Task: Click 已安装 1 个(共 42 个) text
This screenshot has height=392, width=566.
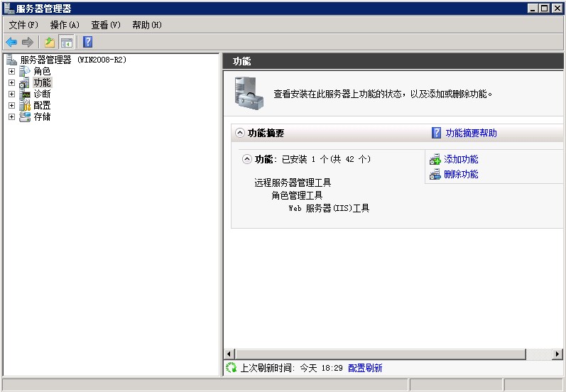Action: [x=326, y=159]
